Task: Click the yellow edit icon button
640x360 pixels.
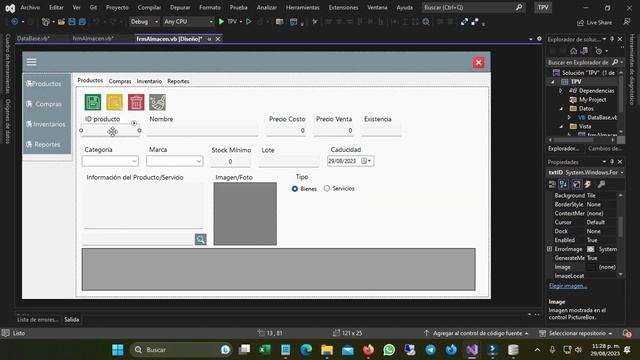Action: pyautogui.click(x=114, y=102)
